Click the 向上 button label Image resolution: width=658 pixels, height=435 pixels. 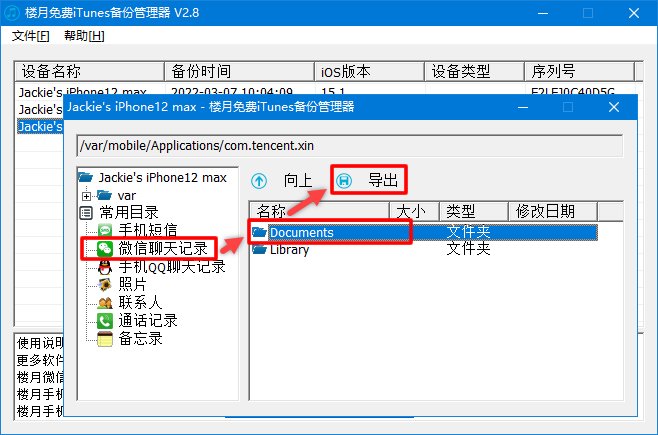tap(298, 181)
